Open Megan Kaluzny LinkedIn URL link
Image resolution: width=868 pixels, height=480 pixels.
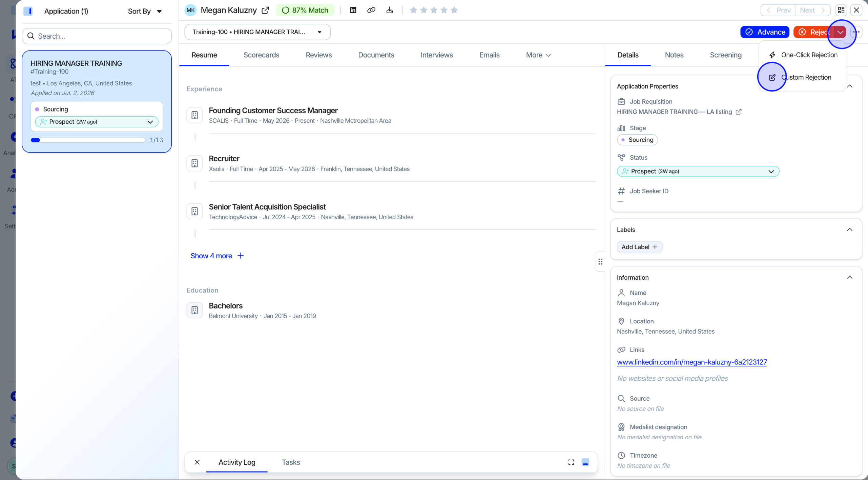[x=692, y=362]
